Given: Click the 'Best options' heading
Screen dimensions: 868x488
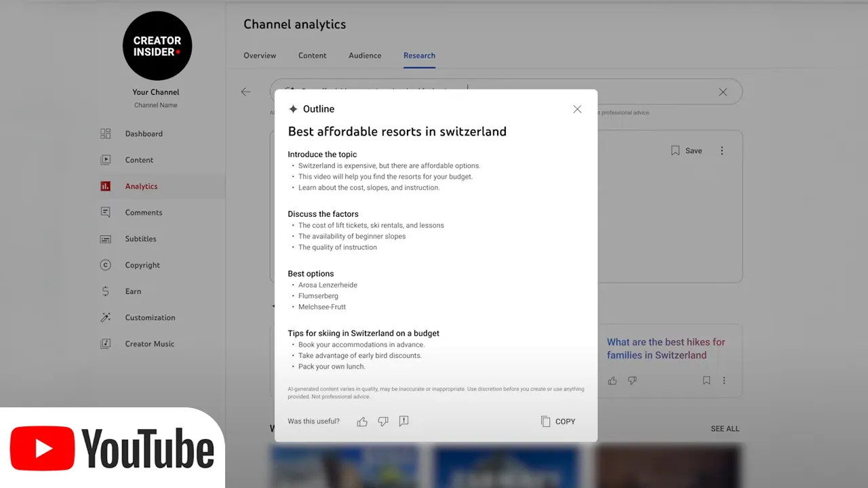Looking at the screenshot, I should [311, 274].
